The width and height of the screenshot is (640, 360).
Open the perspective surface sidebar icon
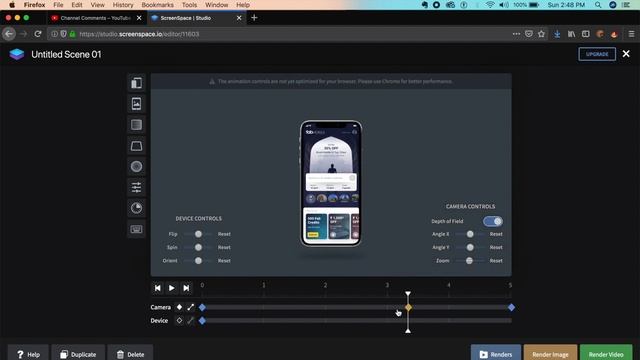[x=136, y=146]
